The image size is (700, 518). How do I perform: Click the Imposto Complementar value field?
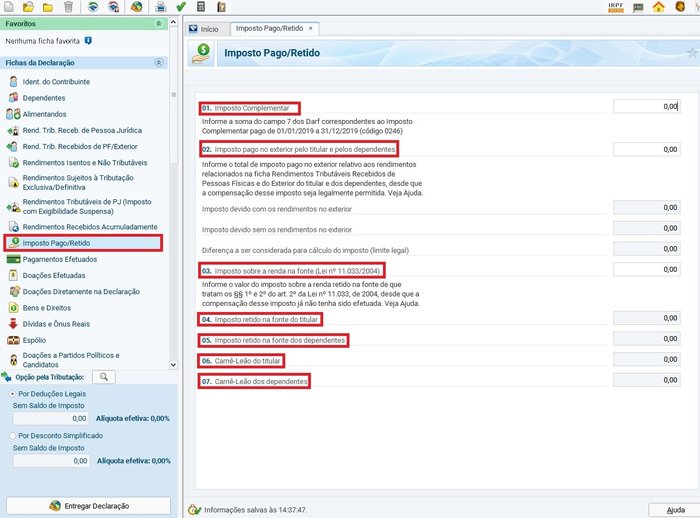646,106
